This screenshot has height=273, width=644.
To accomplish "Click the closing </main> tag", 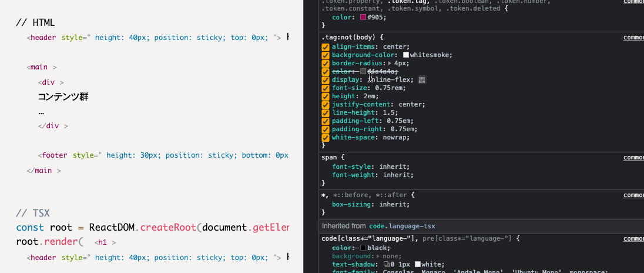I will 44,170.
